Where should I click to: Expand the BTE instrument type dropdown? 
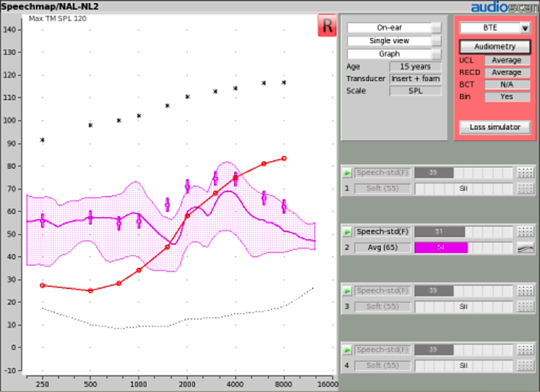click(x=525, y=28)
